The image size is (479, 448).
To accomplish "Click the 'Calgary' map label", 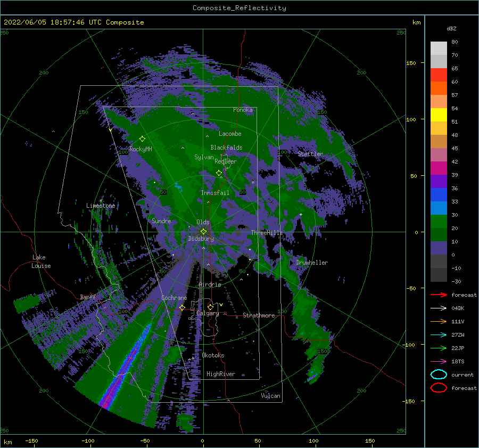I will point(208,313).
